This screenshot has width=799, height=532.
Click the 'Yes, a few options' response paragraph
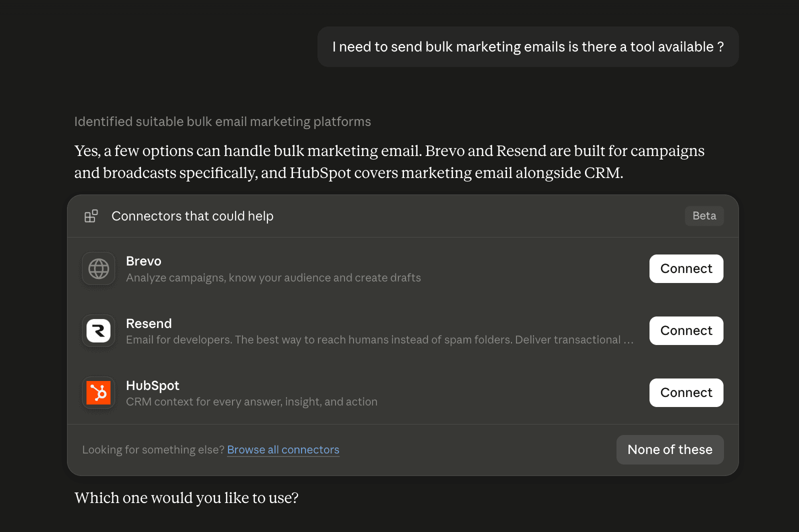coord(389,162)
